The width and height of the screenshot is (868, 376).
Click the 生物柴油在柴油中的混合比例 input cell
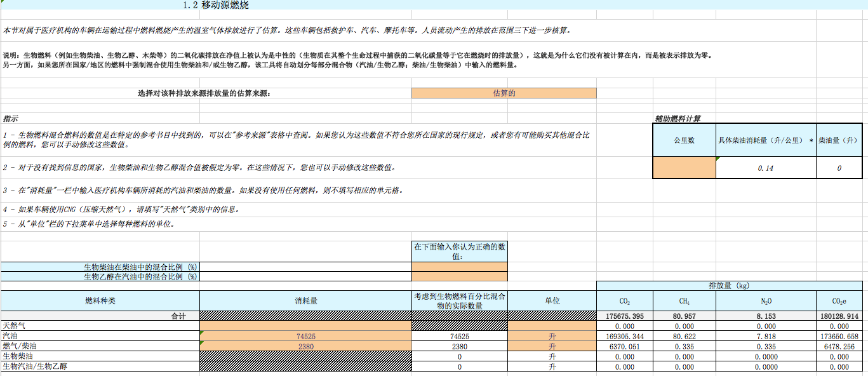[459, 267]
